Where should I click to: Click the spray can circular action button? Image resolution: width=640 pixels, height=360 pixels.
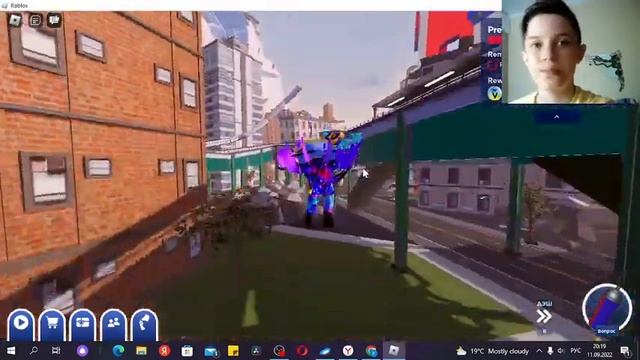pos(607,309)
